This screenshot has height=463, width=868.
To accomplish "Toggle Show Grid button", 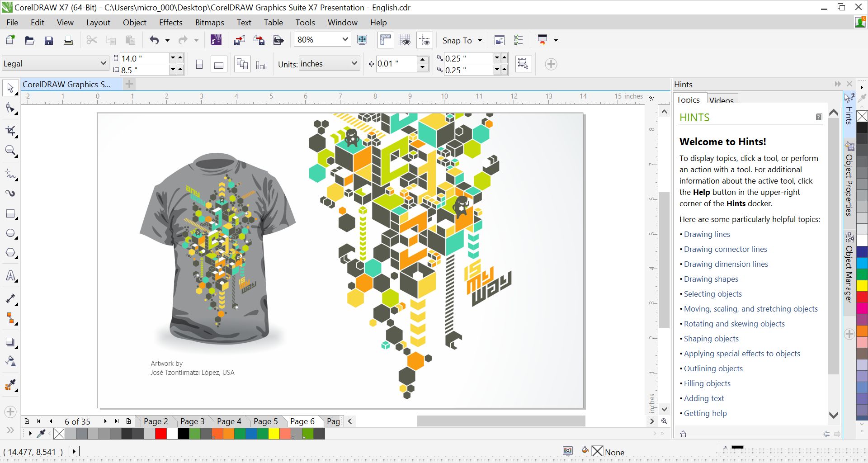I will click(405, 40).
